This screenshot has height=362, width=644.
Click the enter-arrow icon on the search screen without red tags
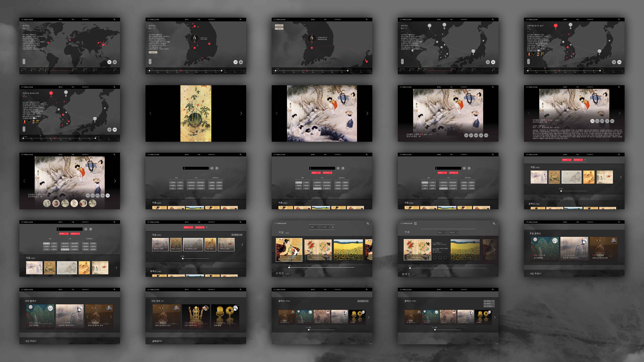[212, 168]
